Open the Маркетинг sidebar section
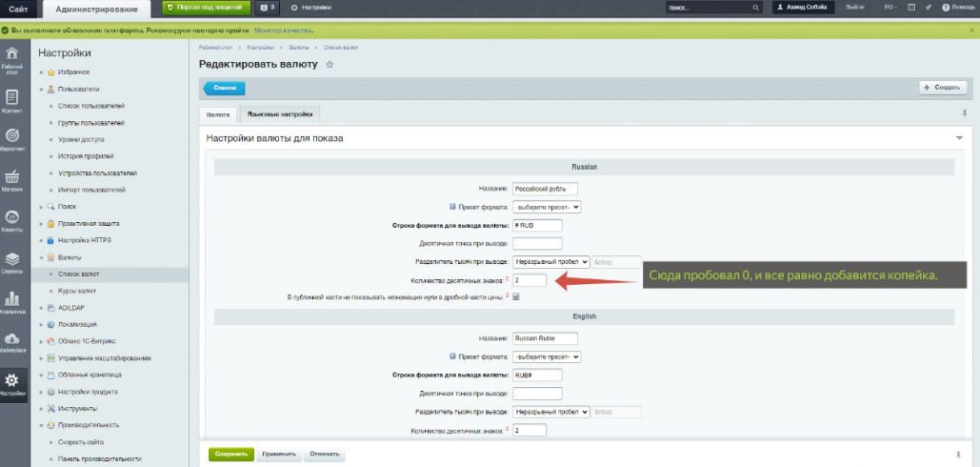The width and height of the screenshot is (980, 467). tap(11, 140)
